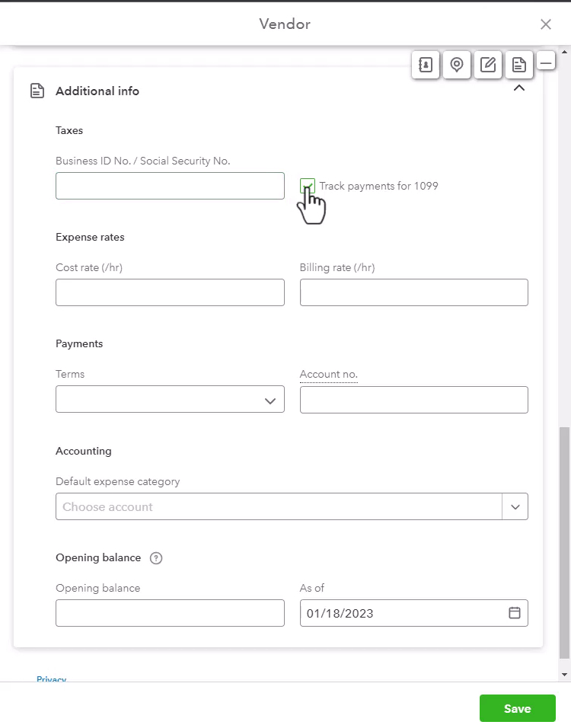The image size is (571, 728).
Task: Click the Business ID No. input field
Action: point(170,186)
